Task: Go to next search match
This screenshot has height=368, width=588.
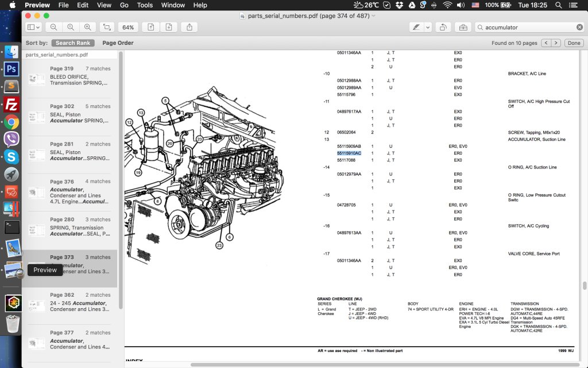Action: (x=556, y=43)
